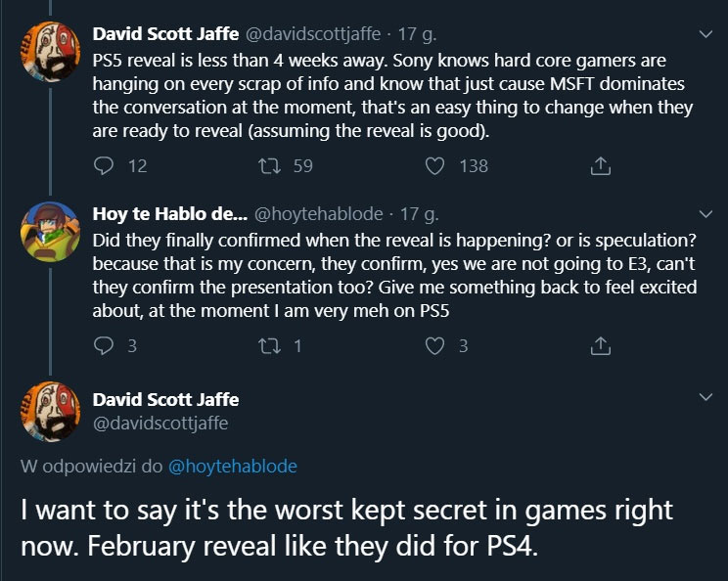Open the @hoytehablode mention link in reply
Image resolution: width=728 pixels, height=581 pixels.
(x=233, y=467)
